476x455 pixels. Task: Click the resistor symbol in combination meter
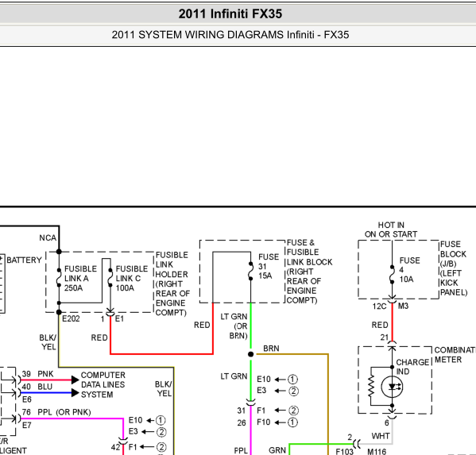click(371, 386)
